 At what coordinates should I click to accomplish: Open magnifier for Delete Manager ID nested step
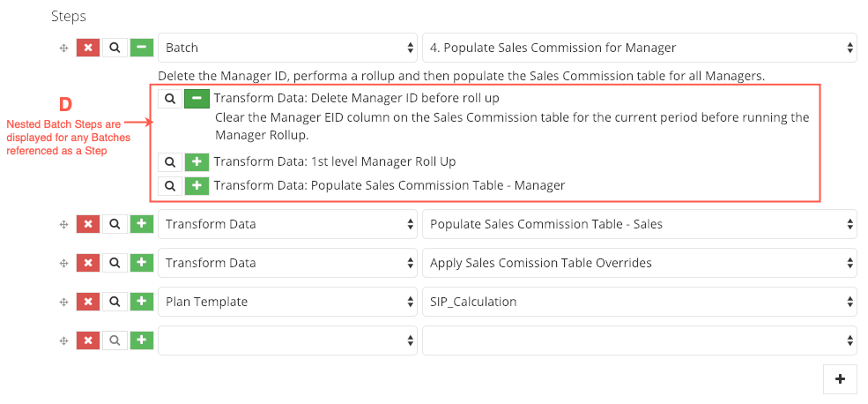[170, 99]
